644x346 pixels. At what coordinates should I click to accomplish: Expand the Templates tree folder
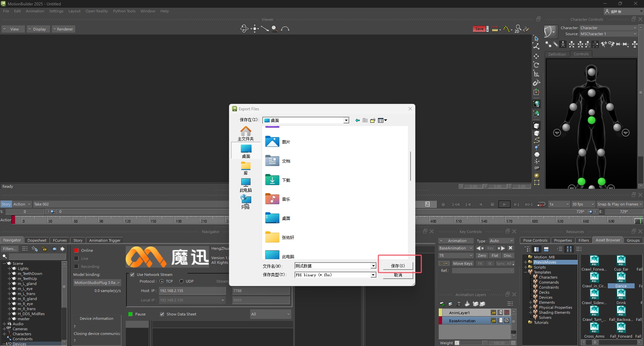[x=526, y=272]
